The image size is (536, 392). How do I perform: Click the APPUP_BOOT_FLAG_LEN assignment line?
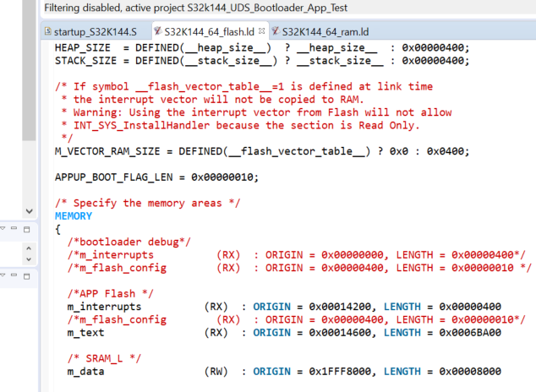(x=157, y=177)
